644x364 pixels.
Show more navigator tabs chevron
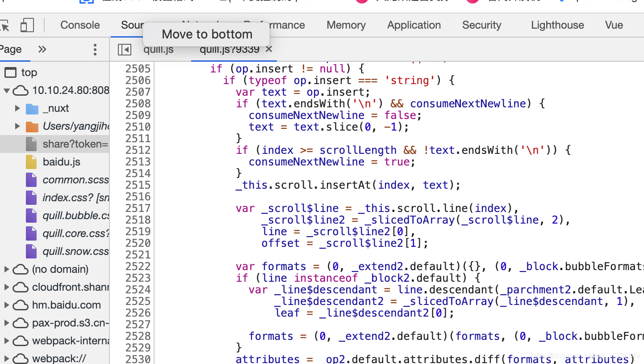pyautogui.click(x=42, y=49)
